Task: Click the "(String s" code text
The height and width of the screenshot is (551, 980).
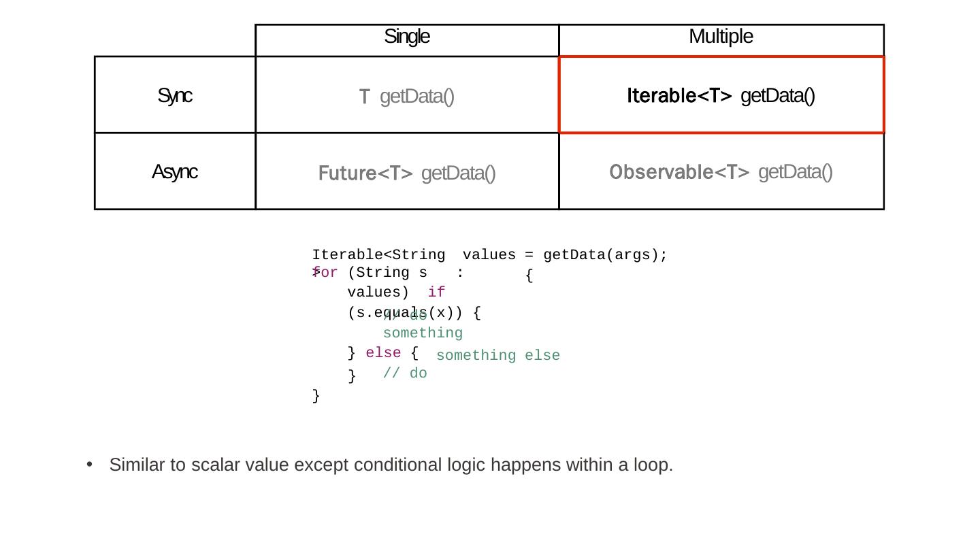Action: pos(387,273)
